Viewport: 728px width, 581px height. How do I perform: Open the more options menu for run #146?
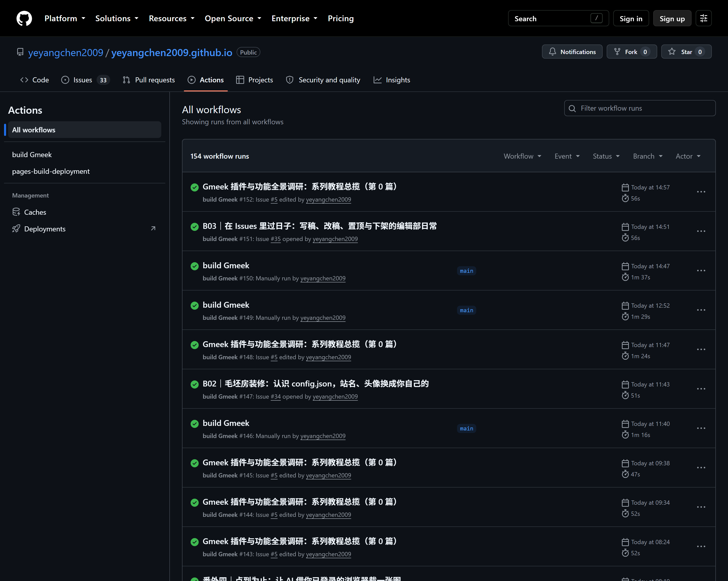tap(701, 428)
